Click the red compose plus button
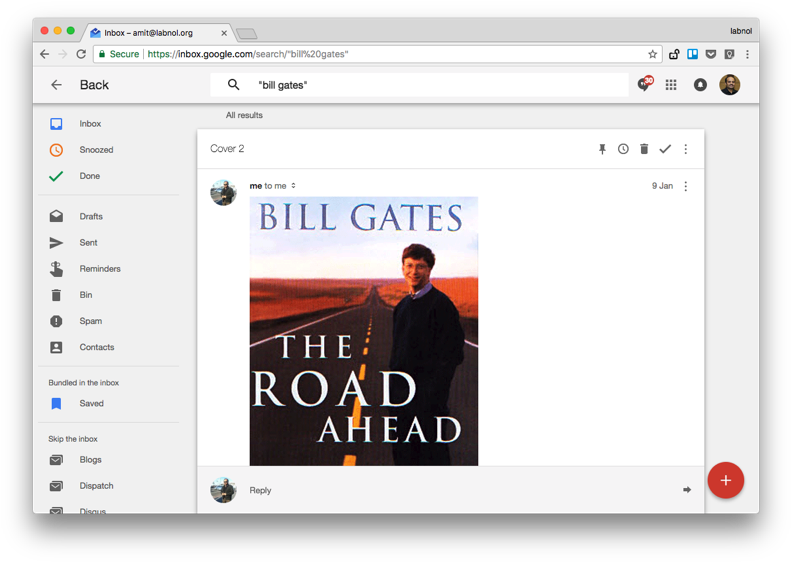 (x=725, y=480)
